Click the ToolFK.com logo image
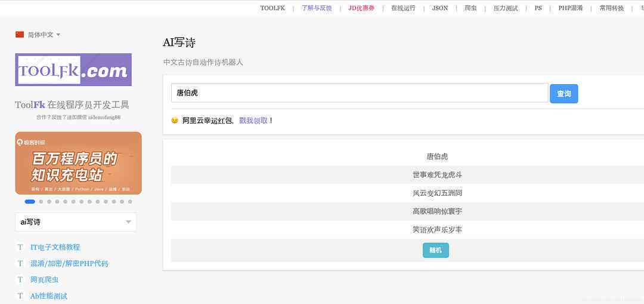The image size is (644, 304). 73,69
